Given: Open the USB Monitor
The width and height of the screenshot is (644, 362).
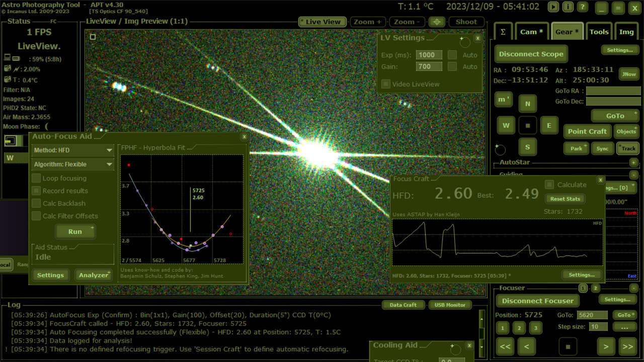Looking at the screenshot, I should (450, 305).
